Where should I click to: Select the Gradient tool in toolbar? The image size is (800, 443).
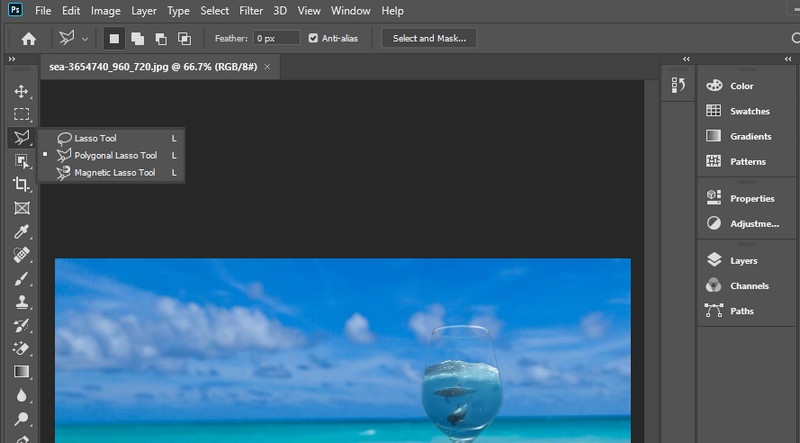click(x=21, y=372)
